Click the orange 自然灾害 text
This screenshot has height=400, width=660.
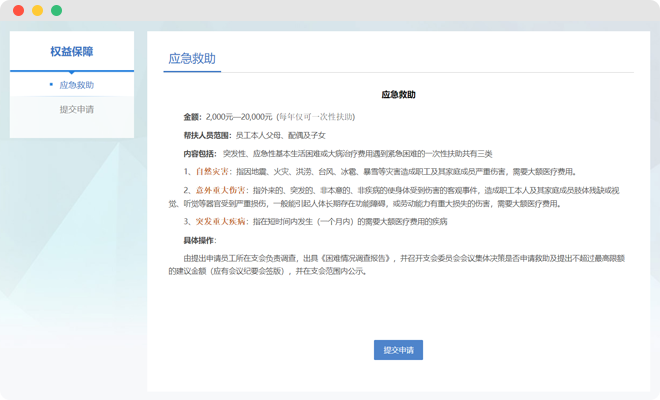pyautogui.click(x=212, y=172)
